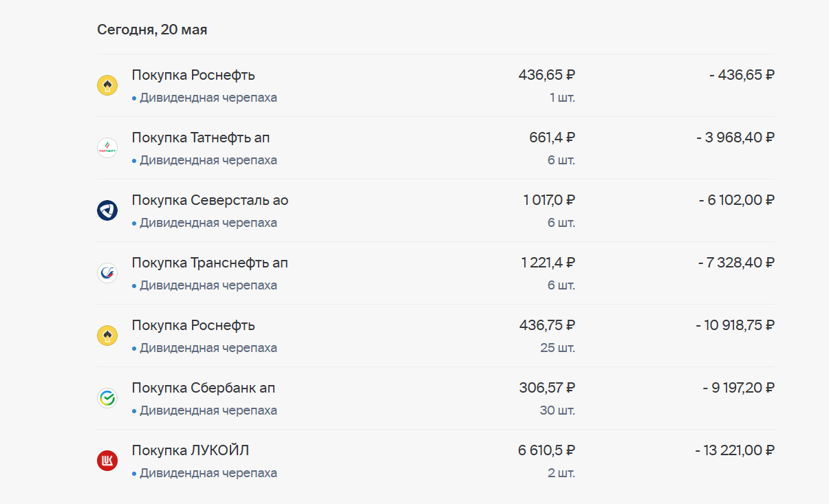Screen dimensions: 829x504
Task: Click the Tatneft company logo icon
Action: tap(107, 148)
